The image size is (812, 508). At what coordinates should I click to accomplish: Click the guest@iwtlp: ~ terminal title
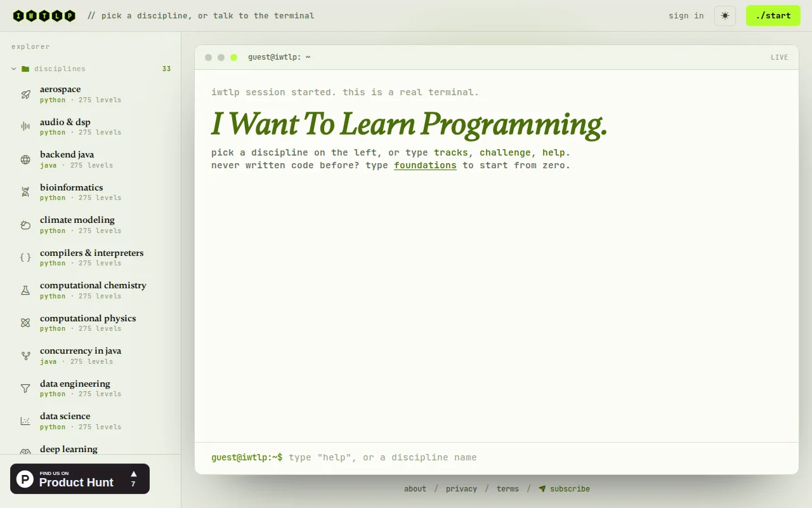pyautogui.click(x=279, y=57)
